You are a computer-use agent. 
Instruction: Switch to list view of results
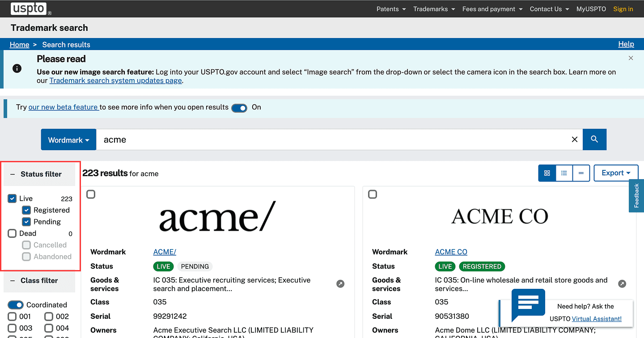pyautogui.click(x=564, y=173)
